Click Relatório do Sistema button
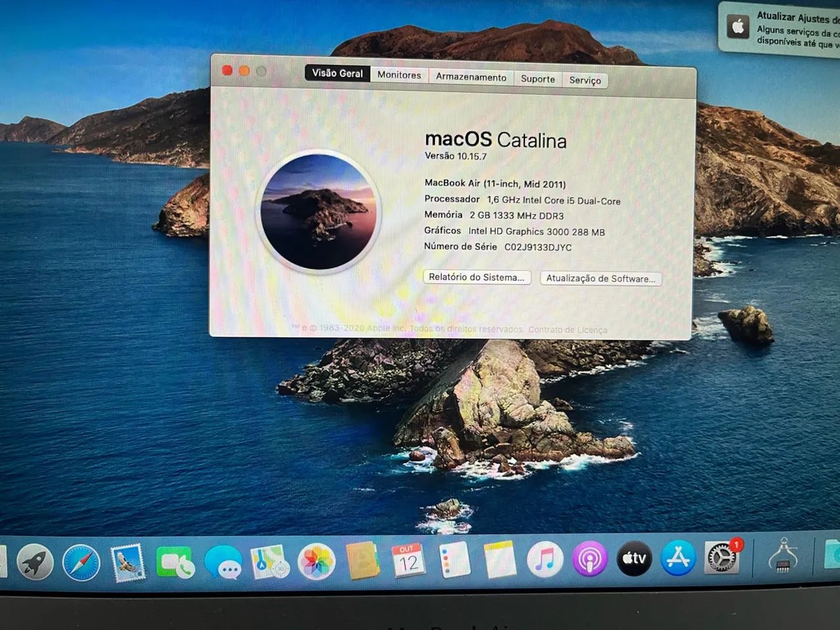The height and width of the screenshot is (630, 840). [476, 277]
